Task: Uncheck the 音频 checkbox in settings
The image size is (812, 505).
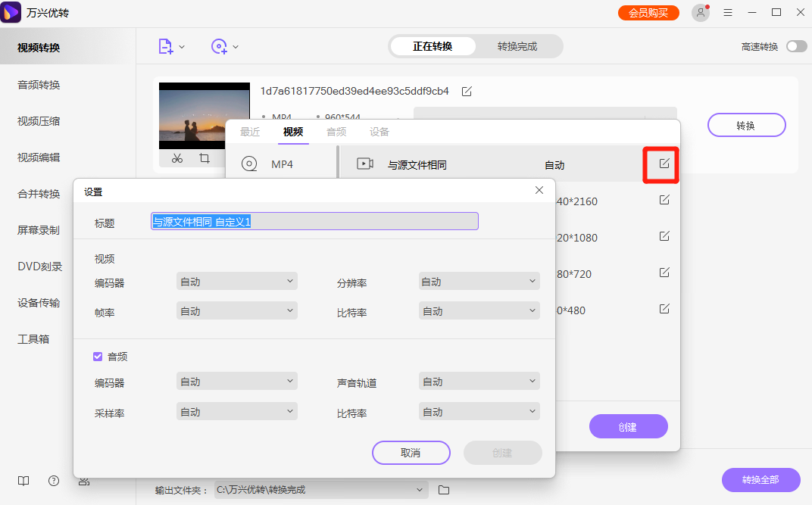Action: tap(97, 356)
